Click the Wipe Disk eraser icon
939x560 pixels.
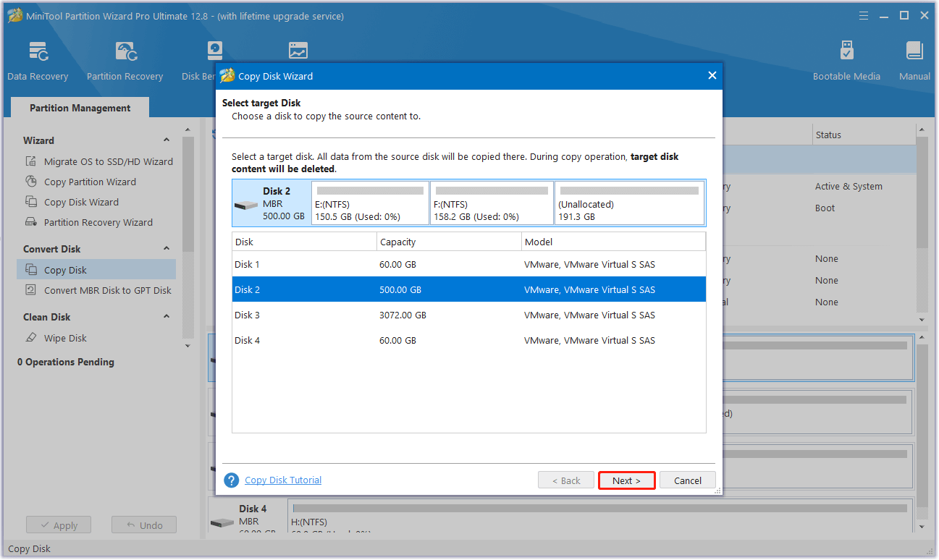31,338
